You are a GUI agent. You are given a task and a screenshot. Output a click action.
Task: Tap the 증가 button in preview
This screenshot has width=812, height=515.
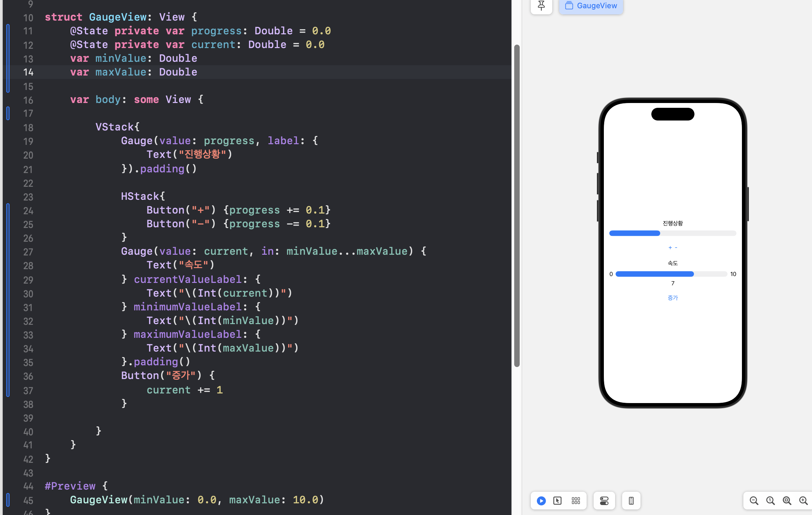(x=673, y=298)
